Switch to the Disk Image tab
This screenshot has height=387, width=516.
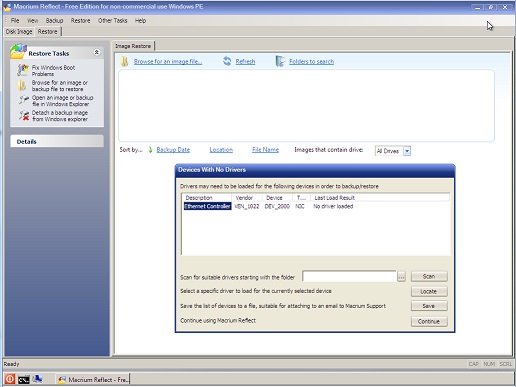coord(19,32)
